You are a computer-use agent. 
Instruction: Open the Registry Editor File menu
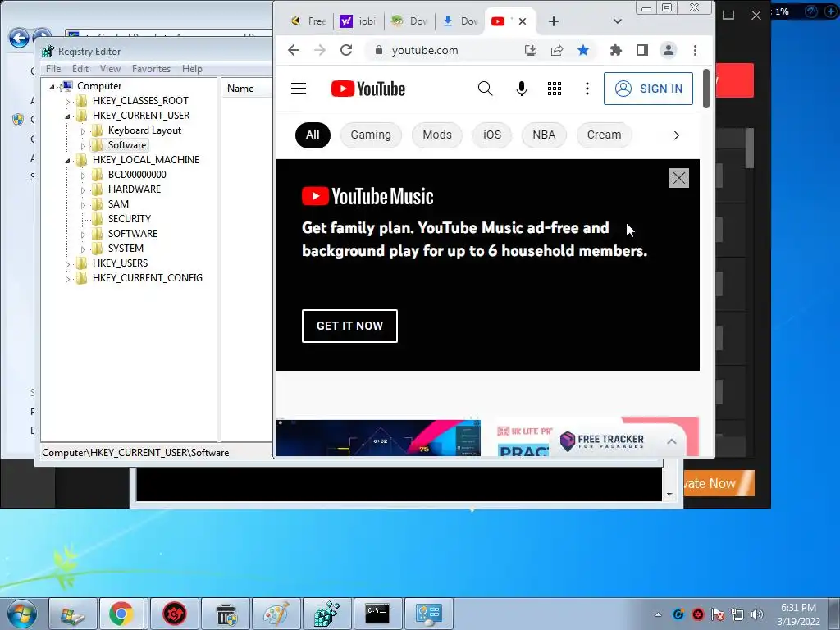53,69
